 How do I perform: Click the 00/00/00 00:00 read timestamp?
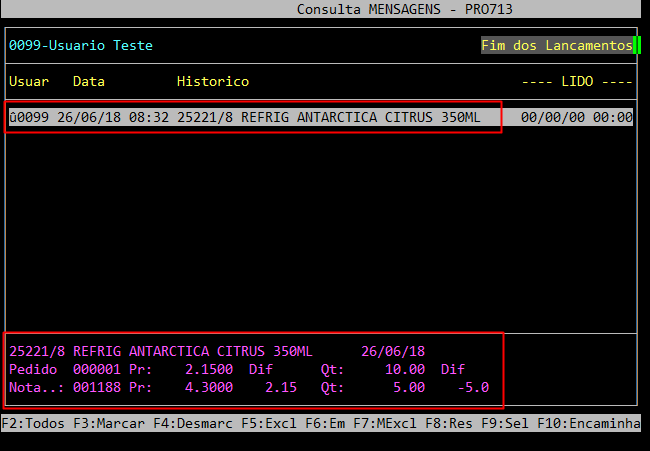(577, 117)
